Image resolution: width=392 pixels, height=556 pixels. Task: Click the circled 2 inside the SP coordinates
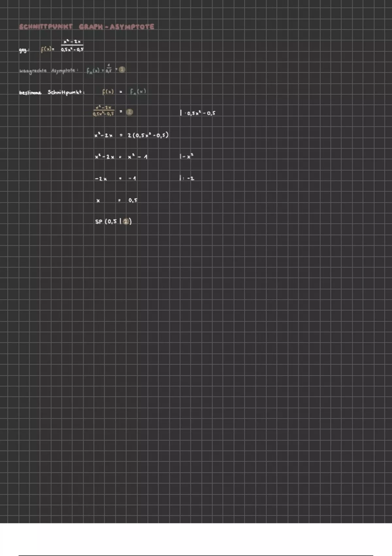(125, 221)
